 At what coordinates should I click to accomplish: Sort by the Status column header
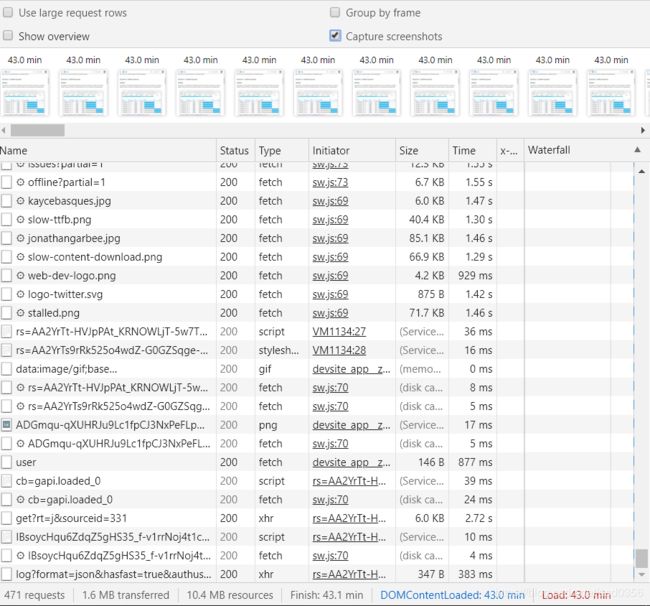coord(234,150)
